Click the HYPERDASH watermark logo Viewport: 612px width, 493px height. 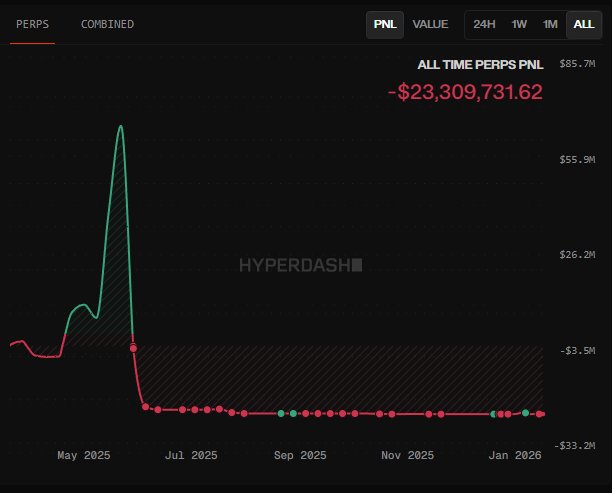point(300,265)
